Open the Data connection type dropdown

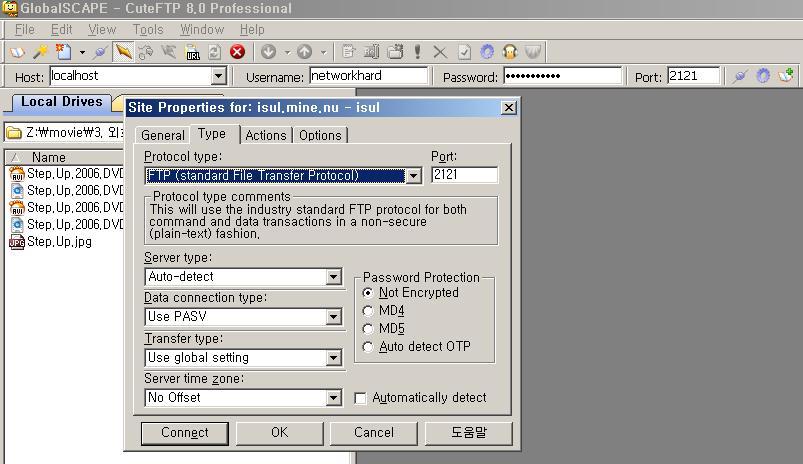tap(333, 317)
